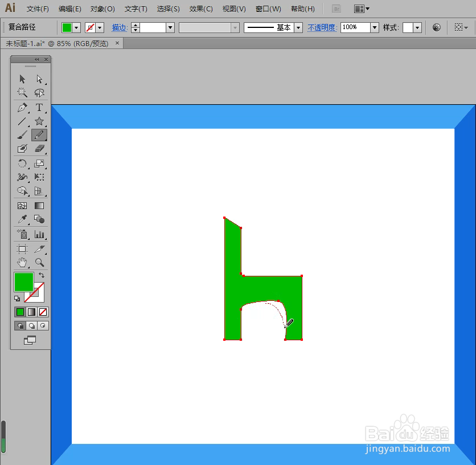Screen dimensions: 476x465
Task: Open 视图(V) menu
Action: click(234, 9)
